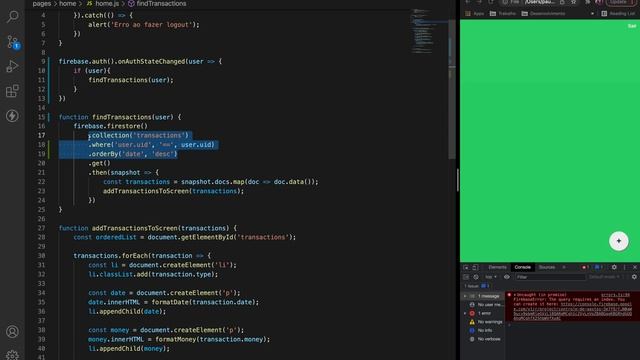This screenshot has width=640, height=360.
Task: Focus the console Filter input field
Action: pyautogui.click(x=550, y=277)
